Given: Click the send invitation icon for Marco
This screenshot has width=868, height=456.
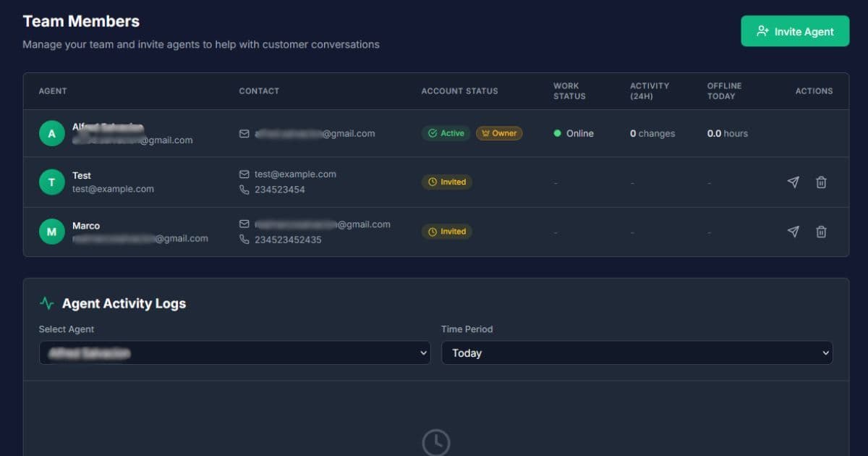Looking at the screenshot, I should [793, 232].
